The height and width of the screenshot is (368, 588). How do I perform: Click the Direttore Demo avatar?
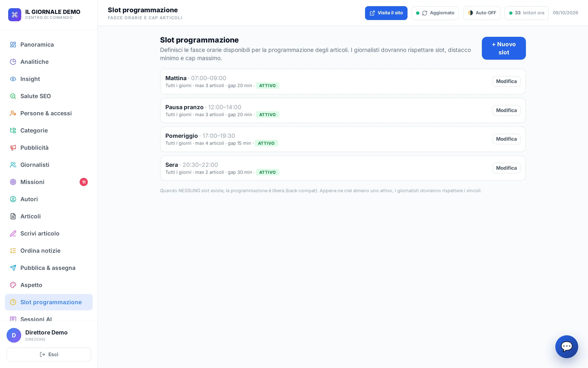click(14, 335)
